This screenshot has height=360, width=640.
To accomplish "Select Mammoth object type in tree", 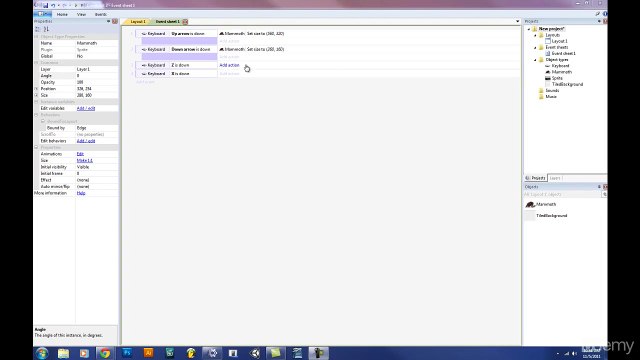I will [x=561, y=72].
